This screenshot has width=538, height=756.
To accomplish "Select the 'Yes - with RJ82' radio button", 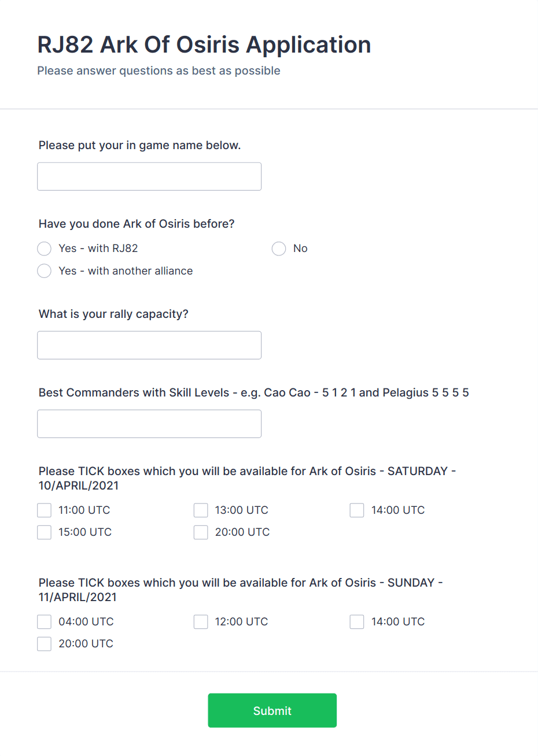I will tap(44, 249).
